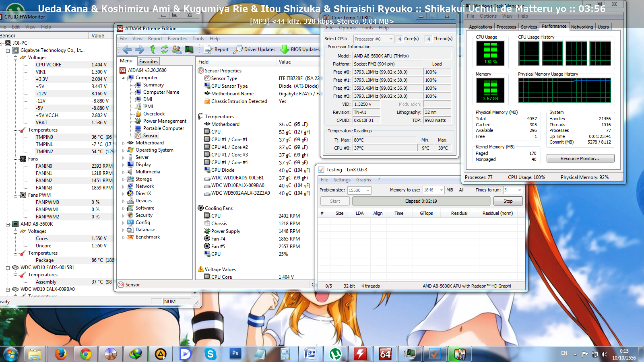Collapse Voltages under Gigabyte in HWMonitor

click(x=15, y=58)
